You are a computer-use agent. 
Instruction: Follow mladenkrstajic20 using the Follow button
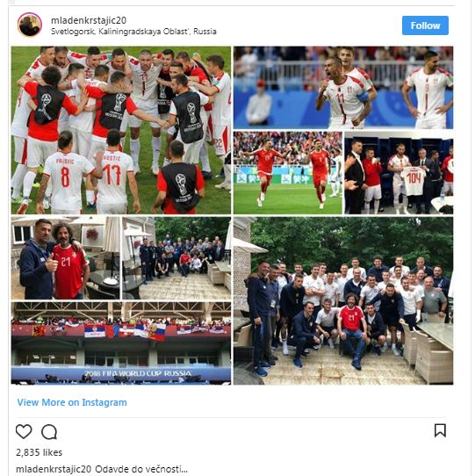425,25
